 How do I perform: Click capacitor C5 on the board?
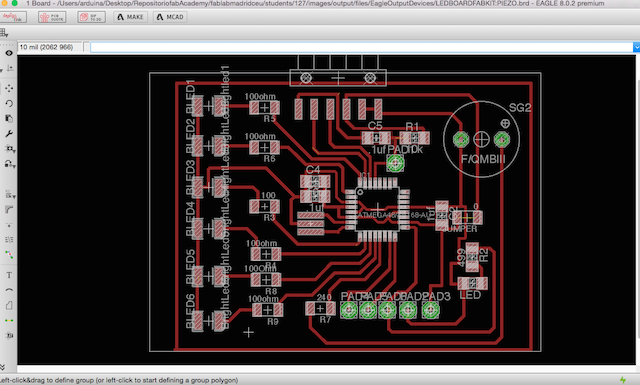click(x=376, y=138)
